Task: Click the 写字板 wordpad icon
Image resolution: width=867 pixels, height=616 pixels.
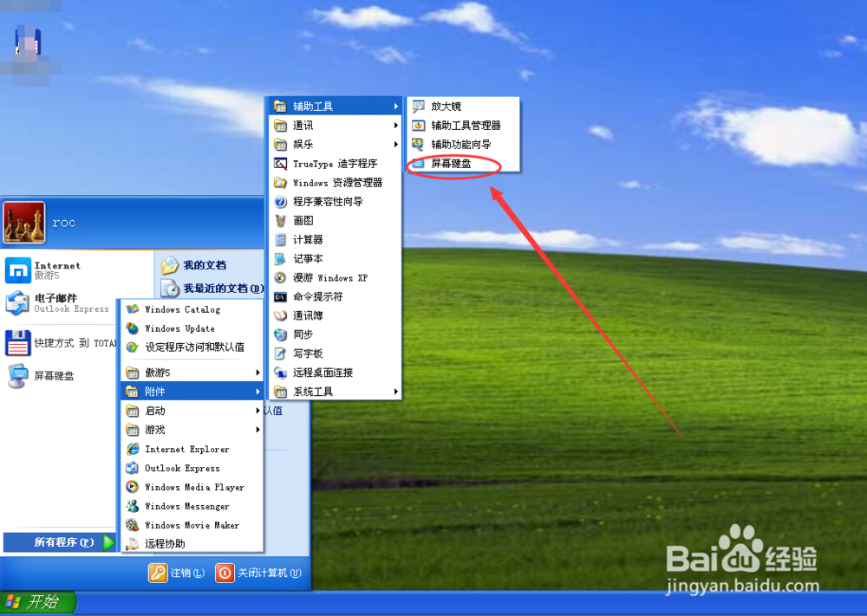Action: tap(280, 353)
